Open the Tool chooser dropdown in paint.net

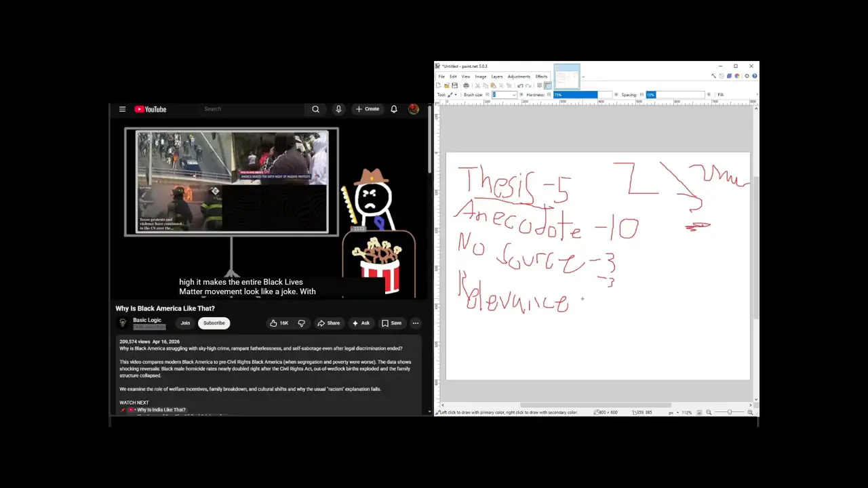[452, 95]
